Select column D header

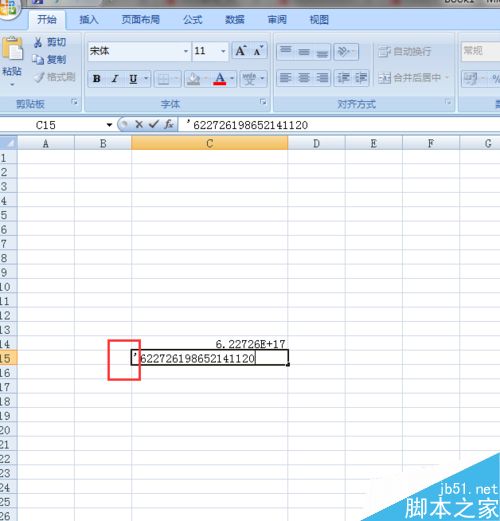[x=316, y=144]
